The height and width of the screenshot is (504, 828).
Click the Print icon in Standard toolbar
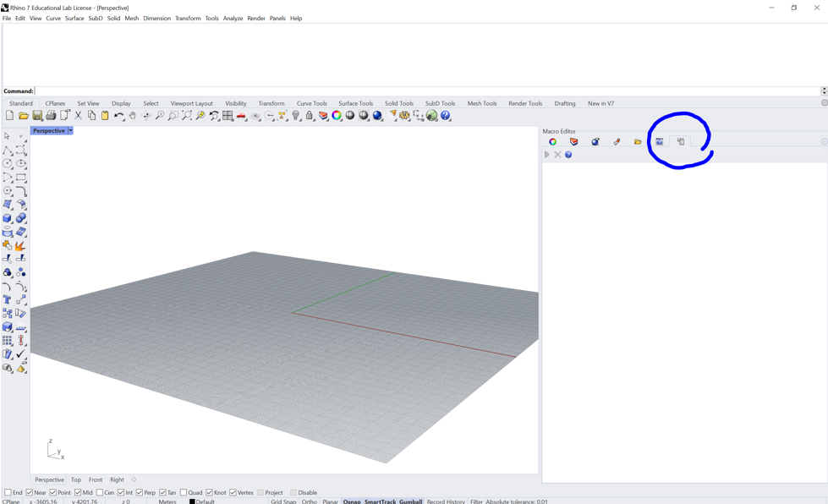point(51,116)
